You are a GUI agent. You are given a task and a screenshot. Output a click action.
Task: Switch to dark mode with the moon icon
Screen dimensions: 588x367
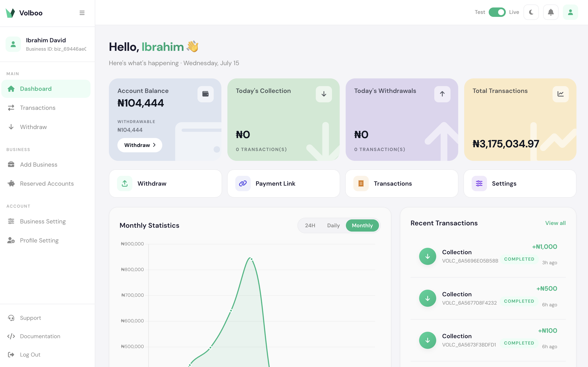[531, 12]
